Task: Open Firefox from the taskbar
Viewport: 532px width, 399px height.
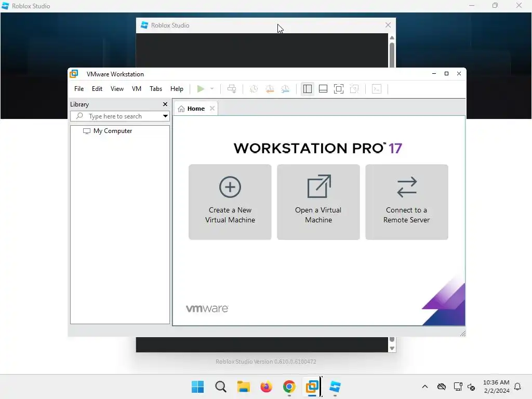Action: (x=267, y=387)
